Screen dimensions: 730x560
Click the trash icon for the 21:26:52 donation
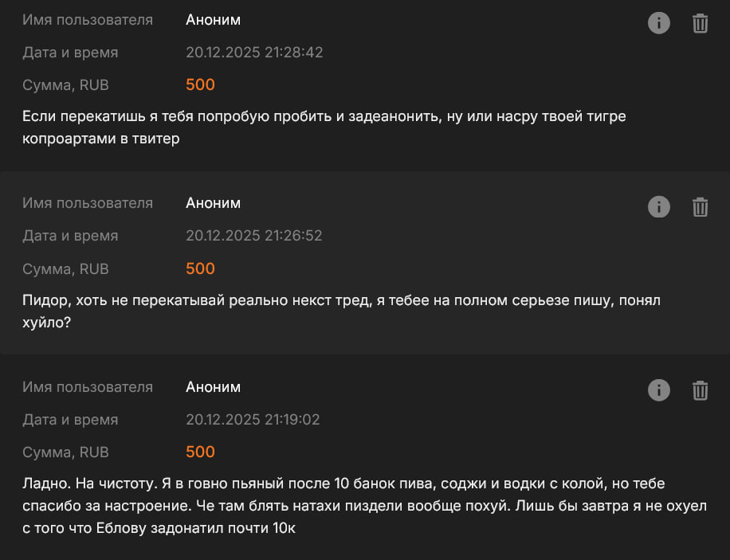point(700,207)
